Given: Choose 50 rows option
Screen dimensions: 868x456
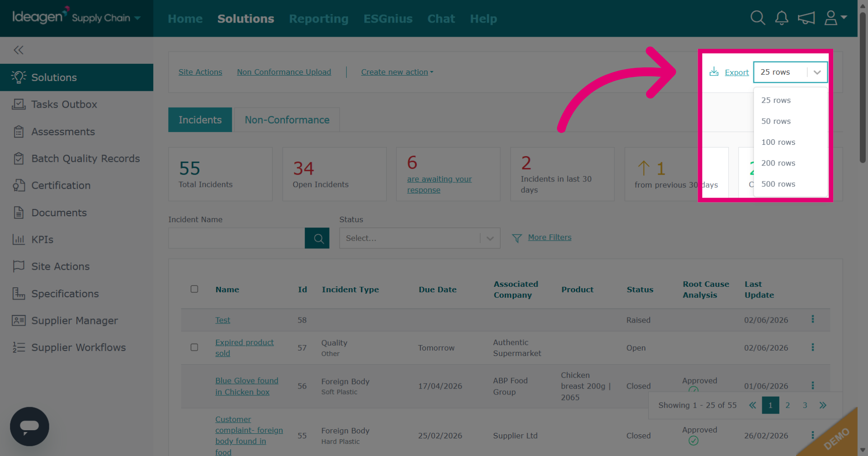Looking at the screenshot, I should 790,121.
